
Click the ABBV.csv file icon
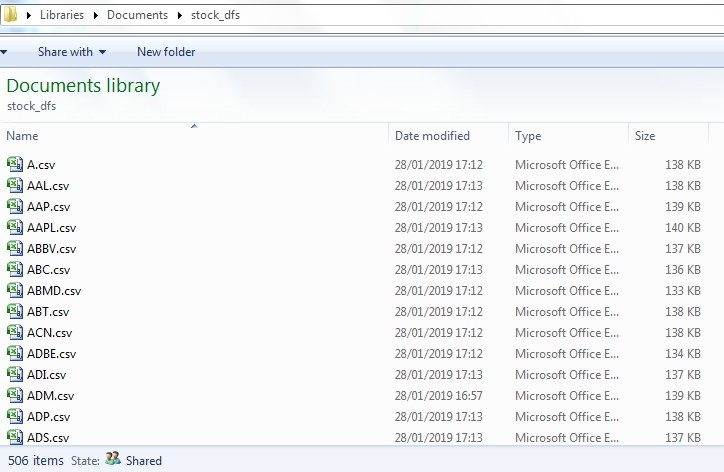(14, 248)
